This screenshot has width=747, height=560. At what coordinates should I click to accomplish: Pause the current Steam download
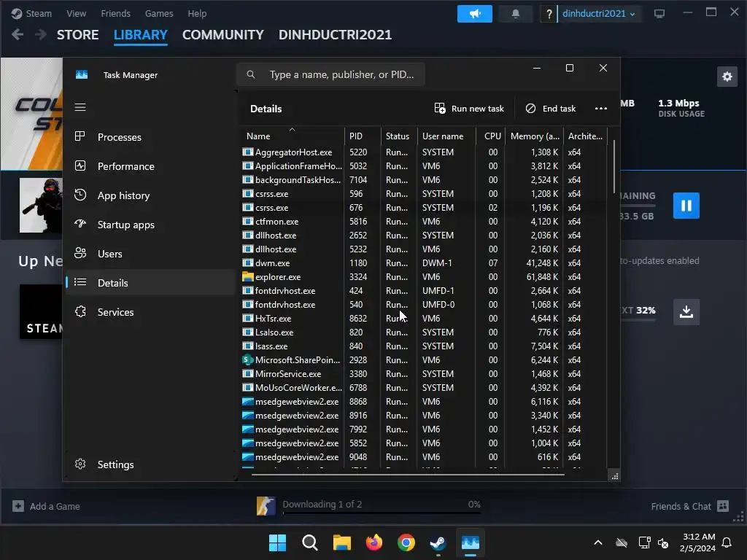click(x=686, y=205)
